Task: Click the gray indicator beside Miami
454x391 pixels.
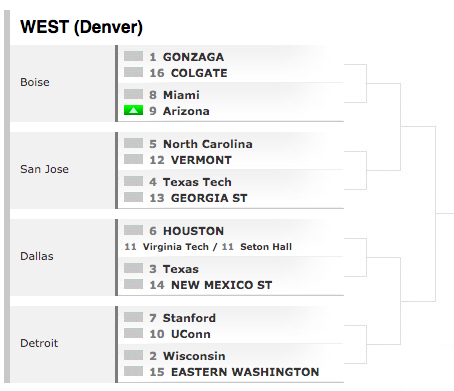Action: [x=133, y=94]
